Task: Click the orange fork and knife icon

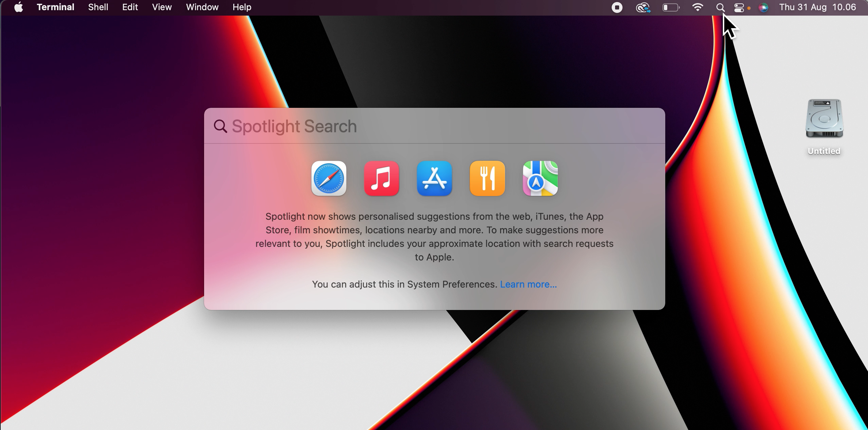Action: [487, 178]
